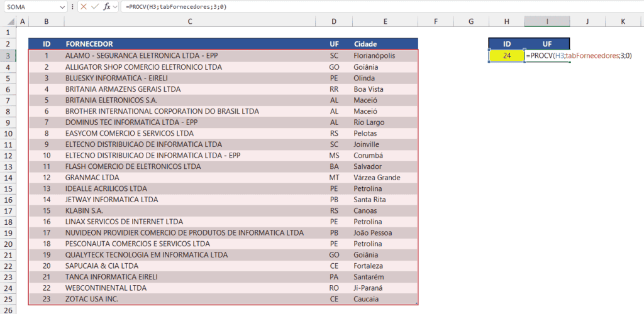The image size is (644, 314).
Task: Click the João Pessoa city cell
Action: click(384, 233)
